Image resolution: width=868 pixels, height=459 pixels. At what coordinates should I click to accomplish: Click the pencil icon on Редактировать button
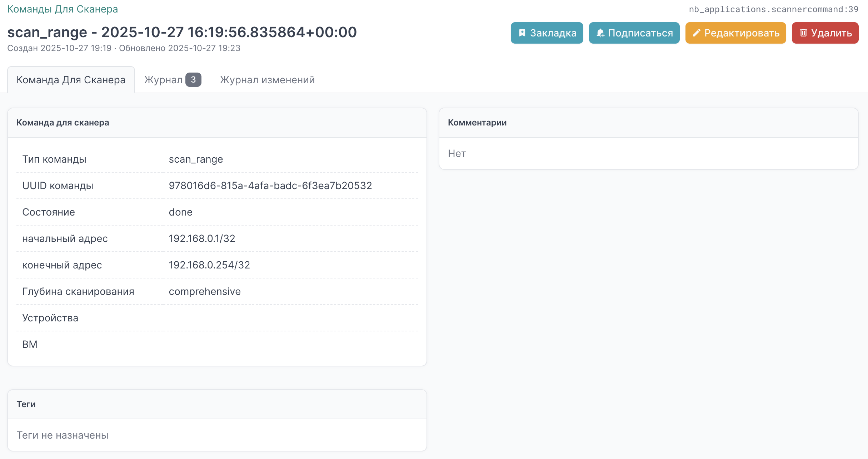click(x=696, y=33)
